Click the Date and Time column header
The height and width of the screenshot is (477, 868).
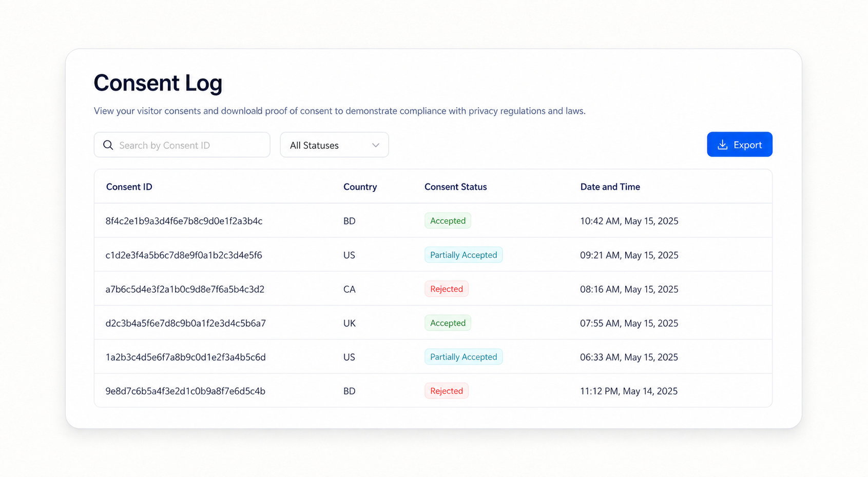coord(610,187)
